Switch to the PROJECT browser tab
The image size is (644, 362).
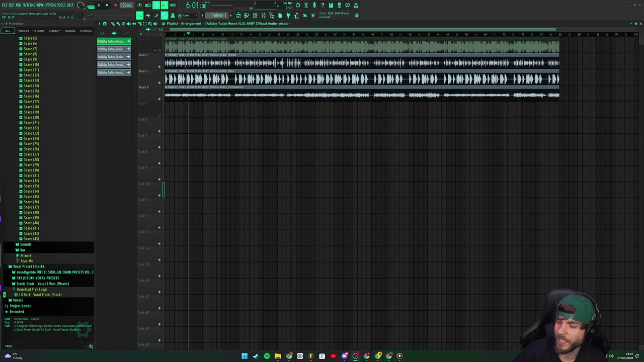(23, 31)
